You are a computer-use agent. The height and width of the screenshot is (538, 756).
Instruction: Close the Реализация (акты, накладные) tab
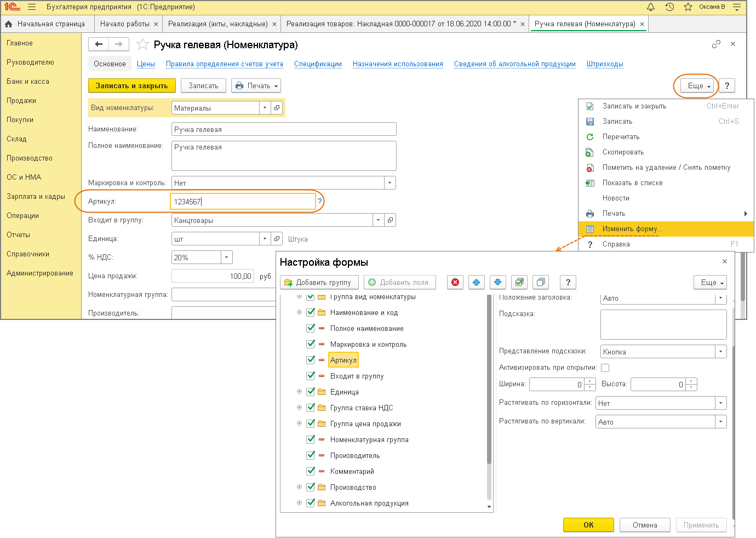(274, 24)
